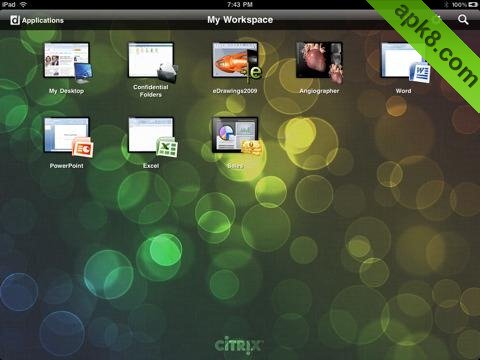Image resolution: width=480 pixels, height=360 pixels.
Task: Open the Applications button in header
Action: point(37,20)
